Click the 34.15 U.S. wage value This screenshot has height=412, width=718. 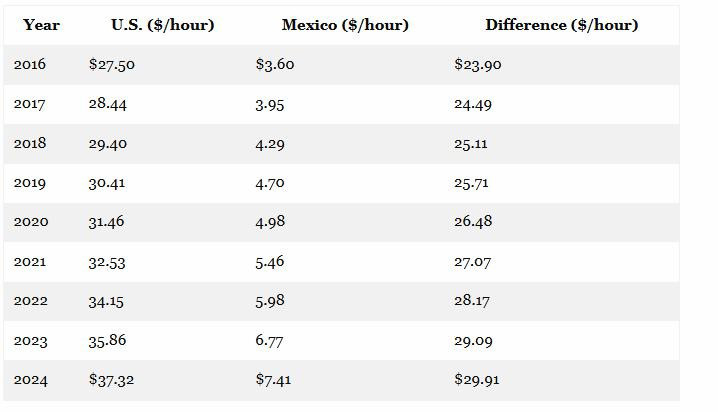[108, 301]
